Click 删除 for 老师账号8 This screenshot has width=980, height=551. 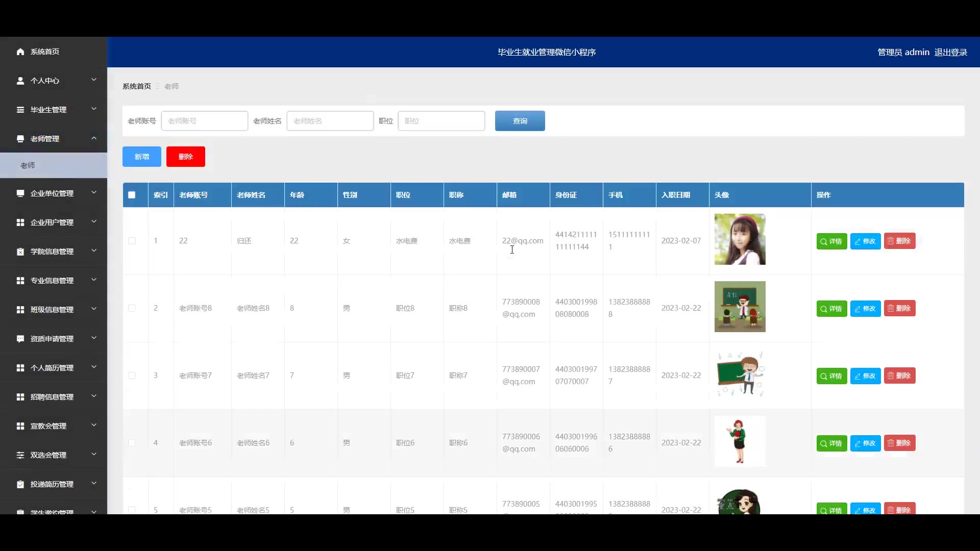(x=899, y=308)
